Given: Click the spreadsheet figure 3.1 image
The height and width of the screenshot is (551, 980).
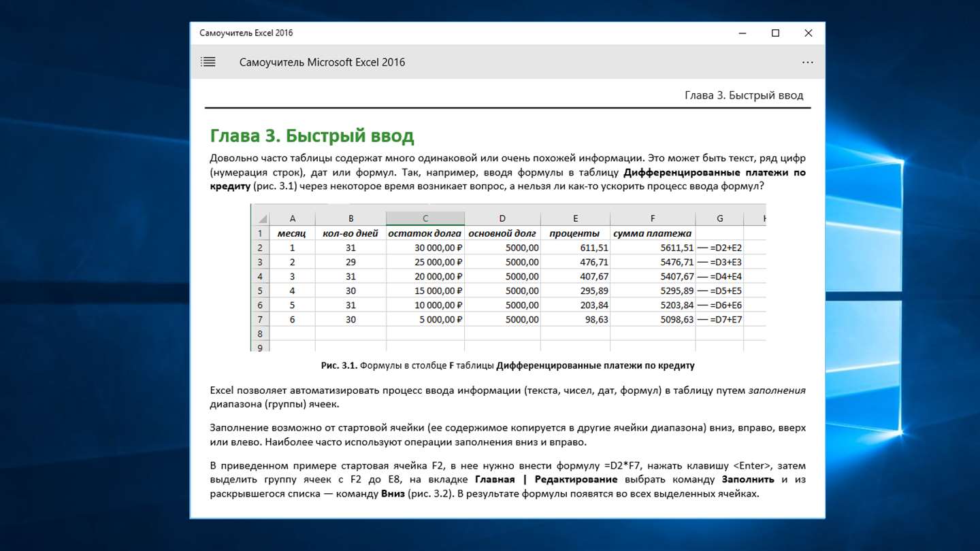Looking at the screenshot, I should (x=508, y=278).
